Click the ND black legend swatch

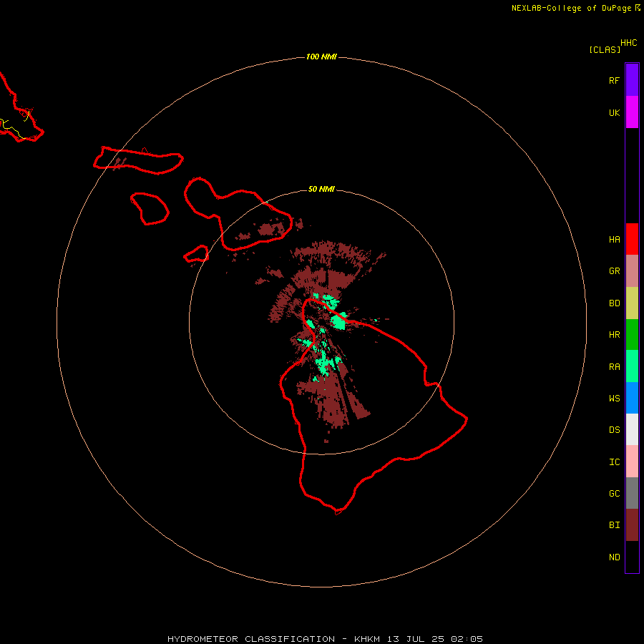tap(632, 557)
